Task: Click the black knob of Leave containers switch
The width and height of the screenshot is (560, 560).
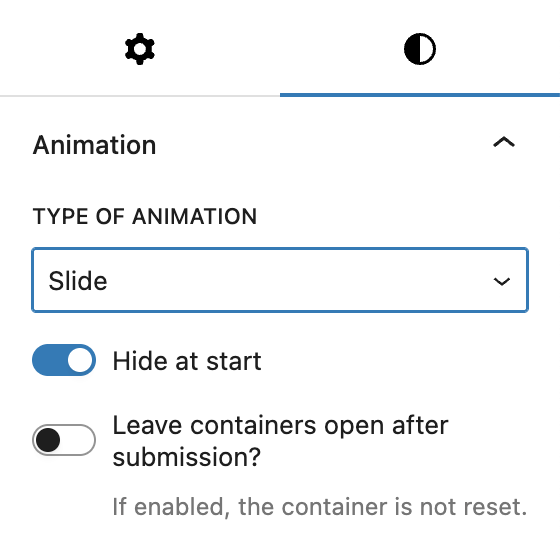Action: tap(48, 440)
